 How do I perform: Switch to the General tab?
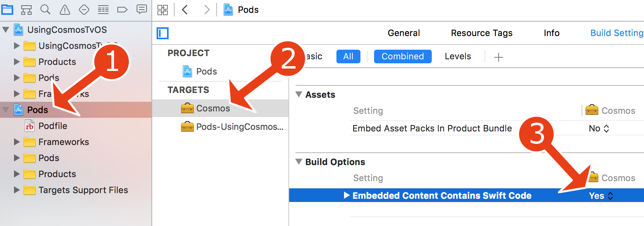click(404, 33)
